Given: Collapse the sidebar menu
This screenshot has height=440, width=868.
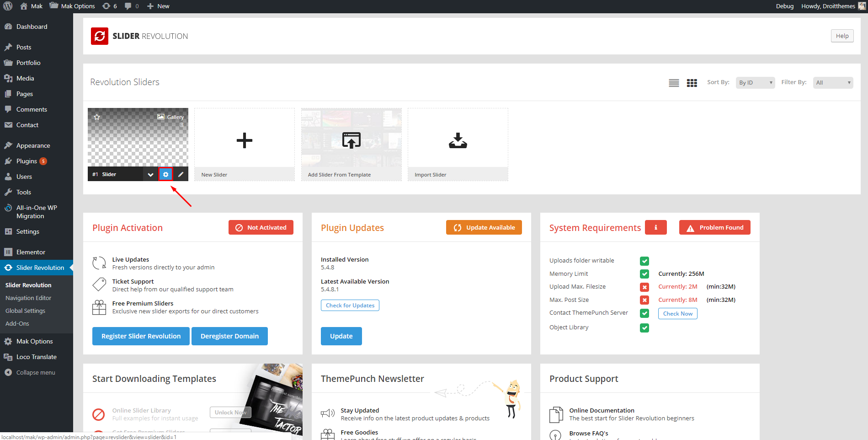Looking at the screenshot, I should pos(37,372).
